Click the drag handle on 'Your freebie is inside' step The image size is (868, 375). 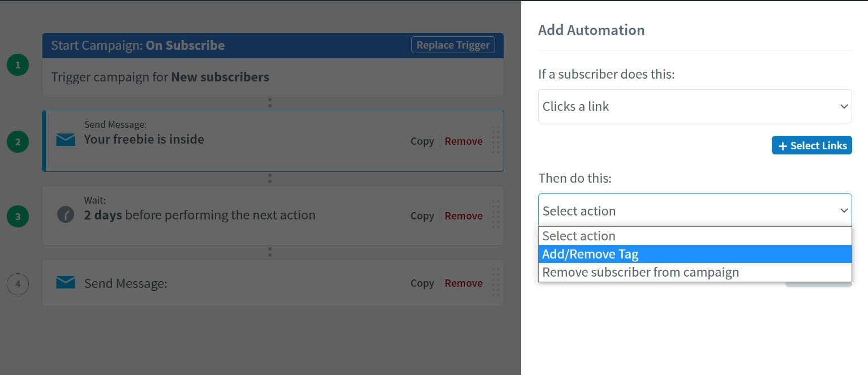496,141
